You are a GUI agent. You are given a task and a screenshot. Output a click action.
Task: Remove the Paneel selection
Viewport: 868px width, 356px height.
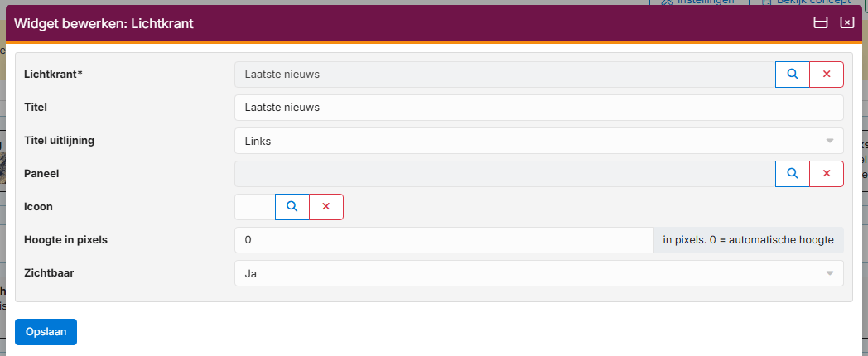point(826,174)
